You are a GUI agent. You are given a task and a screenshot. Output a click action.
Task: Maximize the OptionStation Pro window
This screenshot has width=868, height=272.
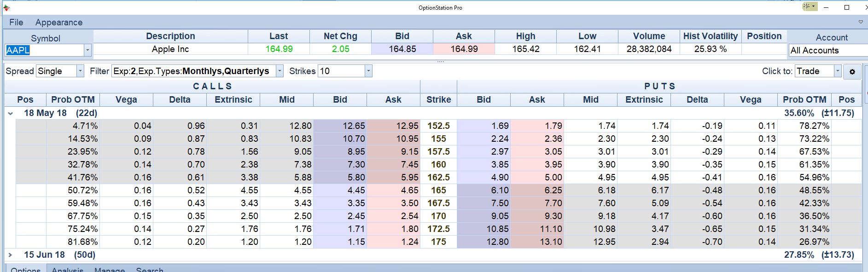click(846, 7)
